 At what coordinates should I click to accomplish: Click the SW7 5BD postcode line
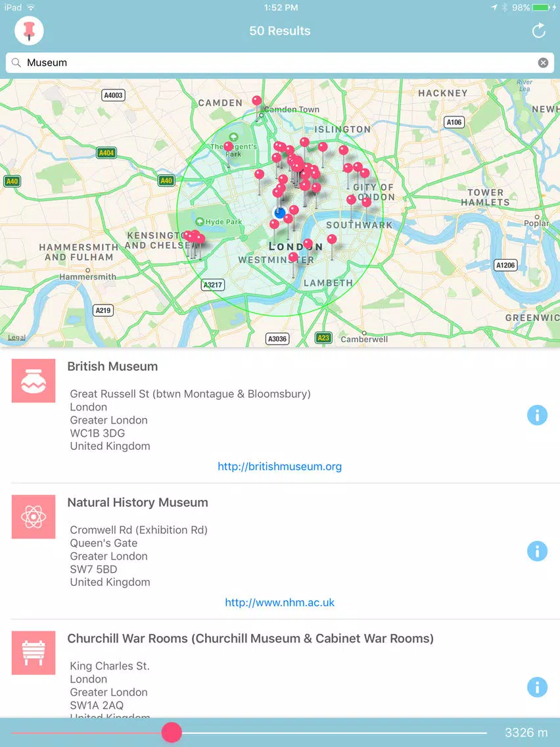(93, 569)
